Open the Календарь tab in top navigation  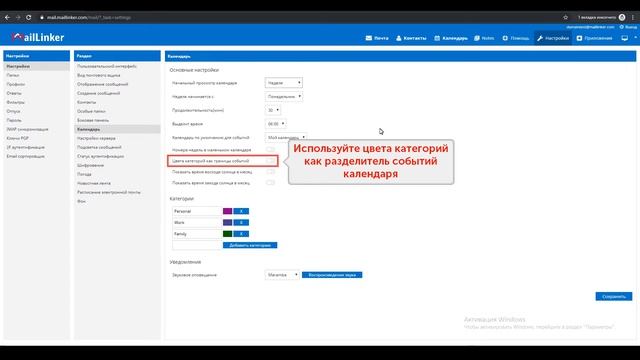click(x=451, y=38)
